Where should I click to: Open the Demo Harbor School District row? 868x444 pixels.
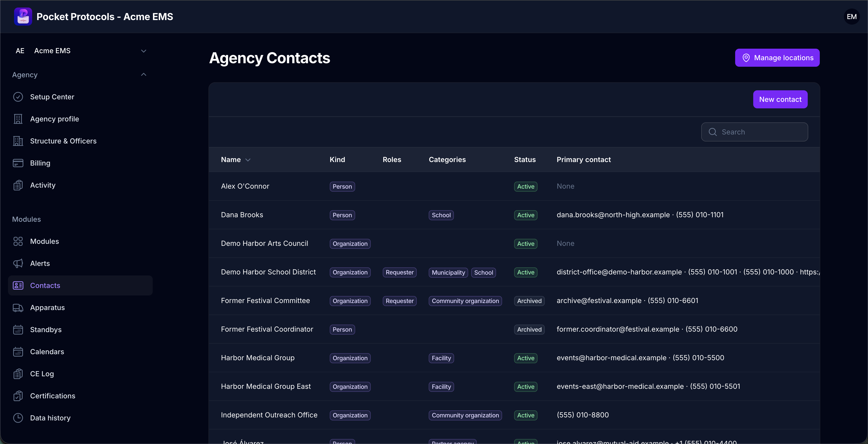tap(514, 272)
